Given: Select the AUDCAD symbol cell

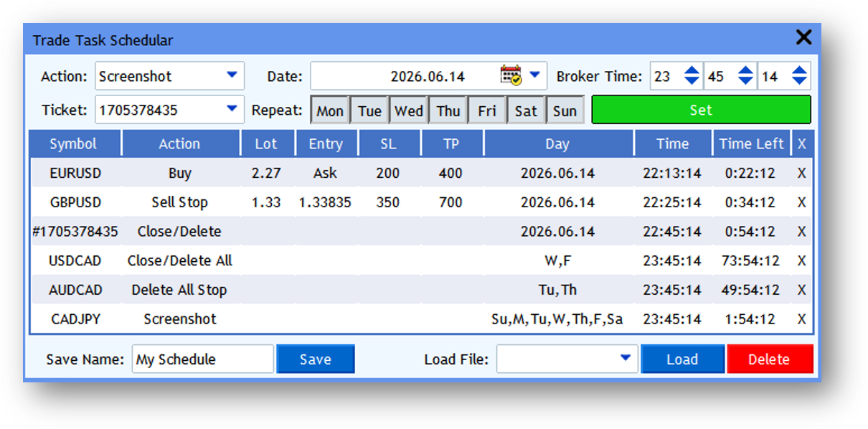Looking at the screenshot, I should (x=75, y=290).
